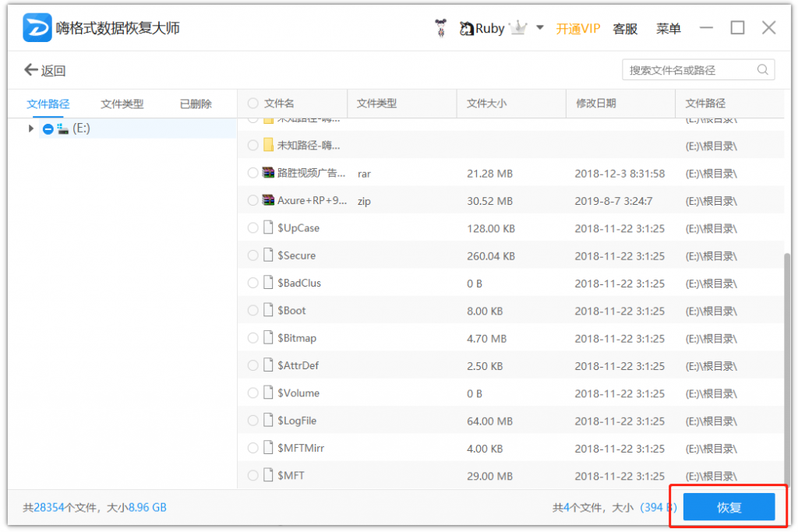Click rar archive icon of 路胜视频广告
The image size is (798, 532).
click(268, 172)
